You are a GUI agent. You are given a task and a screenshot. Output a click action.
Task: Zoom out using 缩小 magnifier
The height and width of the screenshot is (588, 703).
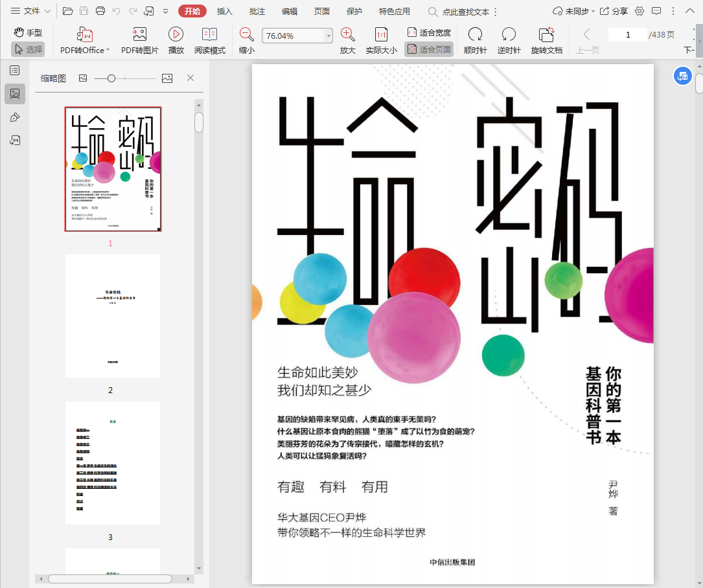(x=246, y=35)
